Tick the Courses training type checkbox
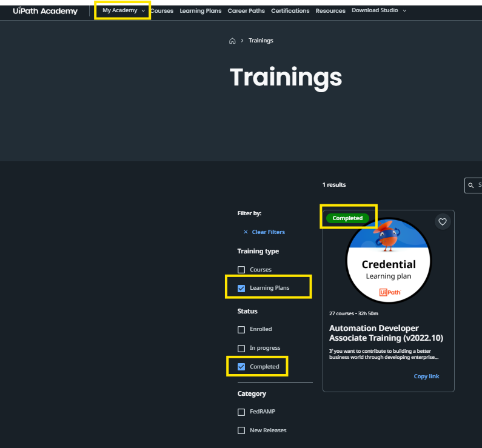 click(241, 270)
